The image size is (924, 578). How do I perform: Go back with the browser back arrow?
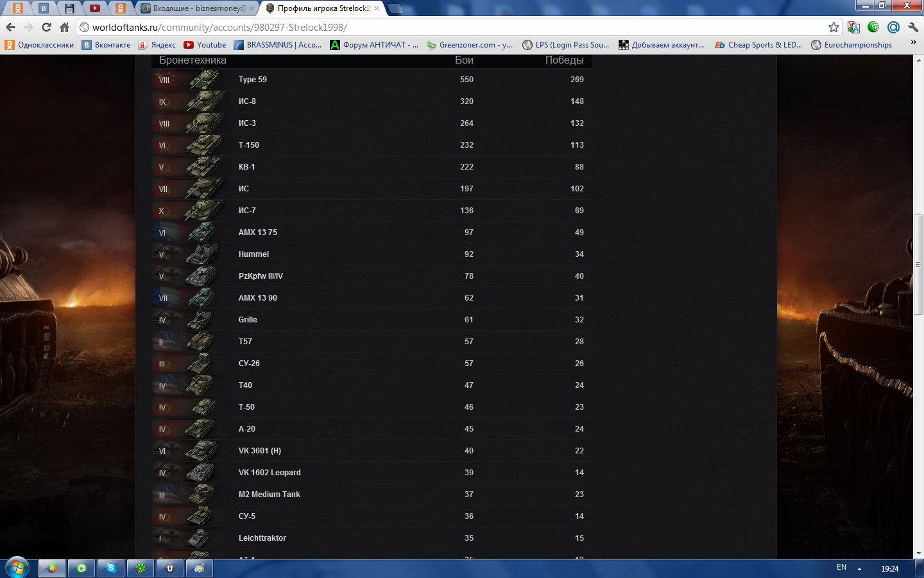pyautogui.click(x=10, y=27)
